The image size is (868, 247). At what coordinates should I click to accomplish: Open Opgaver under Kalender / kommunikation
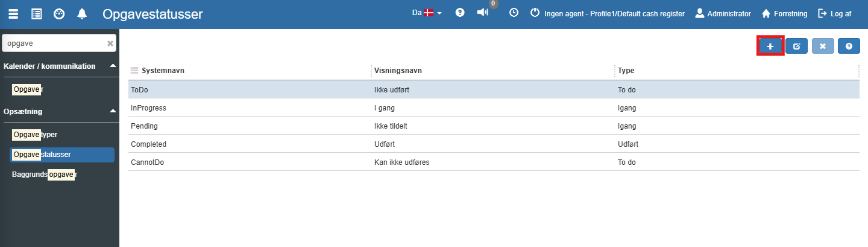pos(28,89)
